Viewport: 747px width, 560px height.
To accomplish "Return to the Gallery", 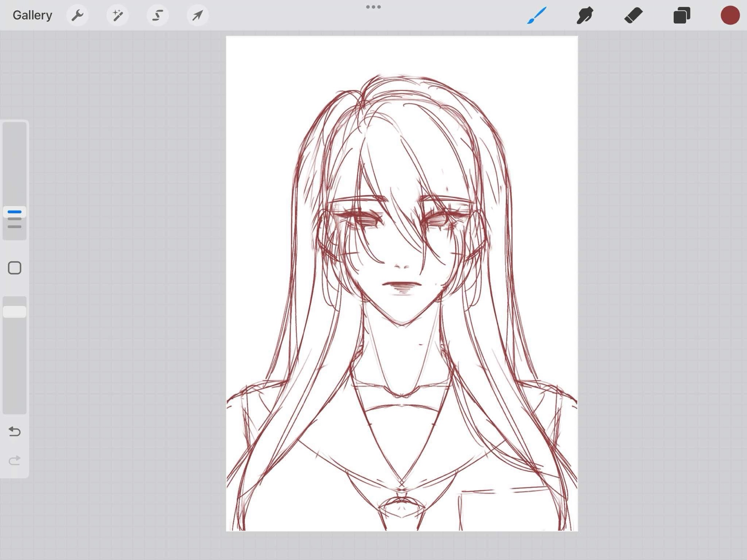I will point(32,15).
